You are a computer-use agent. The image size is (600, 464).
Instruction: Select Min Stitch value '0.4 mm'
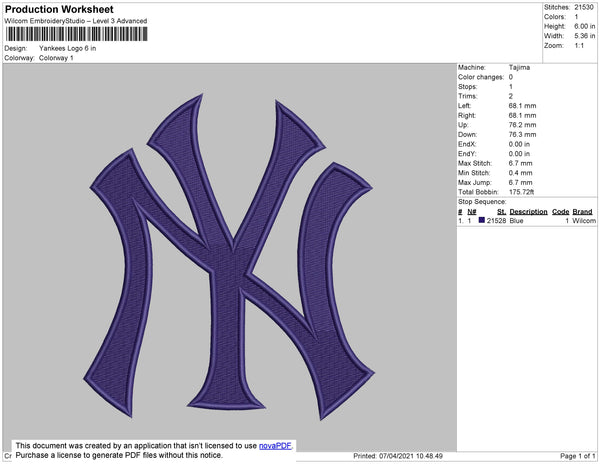(520, 173)
